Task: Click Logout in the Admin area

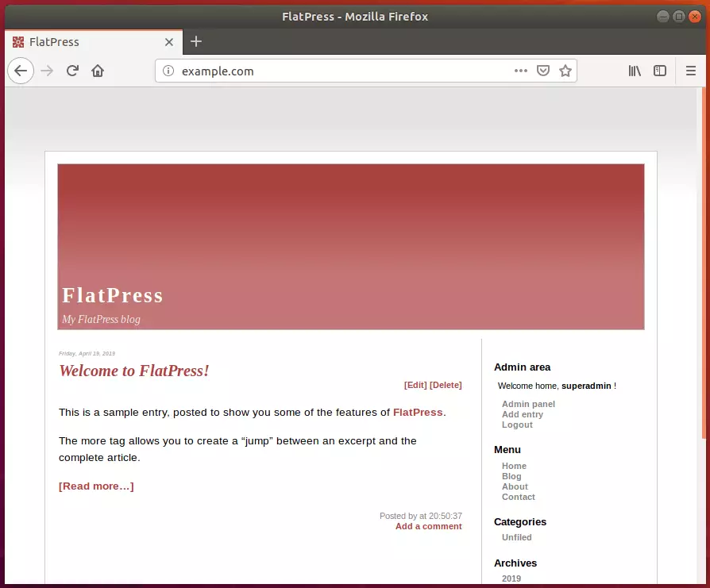Action: (517, 425)
